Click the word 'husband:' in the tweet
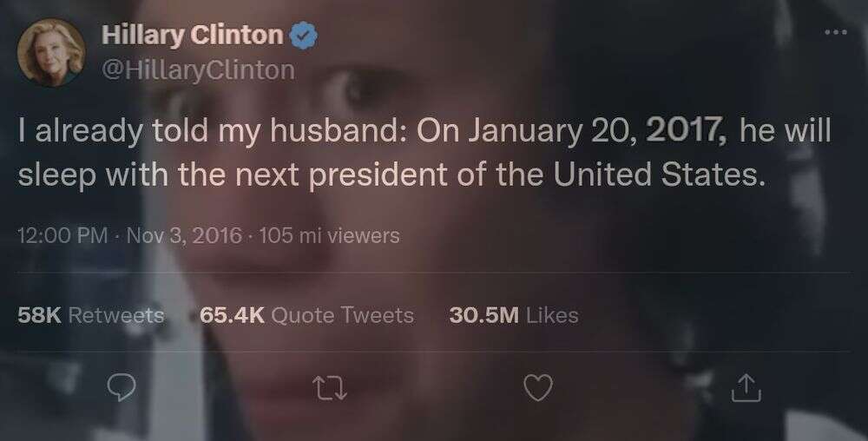The width and height of the screenshot is (868, 441). click(x=348, y=133)
